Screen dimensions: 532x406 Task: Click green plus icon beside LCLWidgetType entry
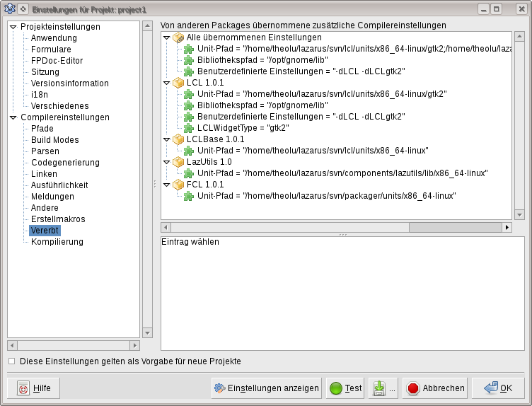click(x=189, y=128)
